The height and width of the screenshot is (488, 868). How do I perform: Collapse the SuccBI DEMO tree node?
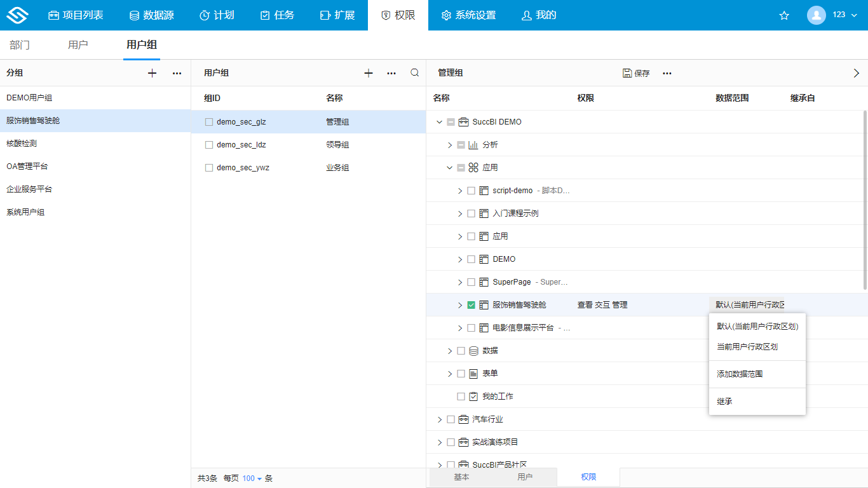(438, 121)
